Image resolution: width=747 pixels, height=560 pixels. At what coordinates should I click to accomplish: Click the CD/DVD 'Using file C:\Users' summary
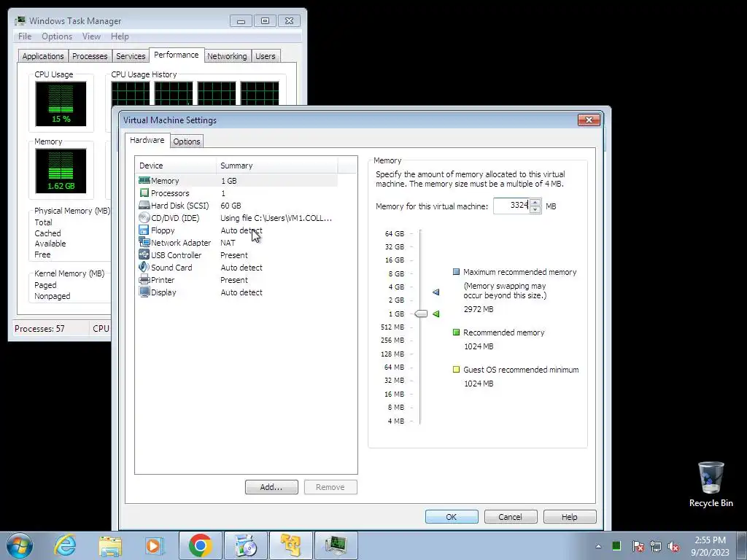[276, 217]
